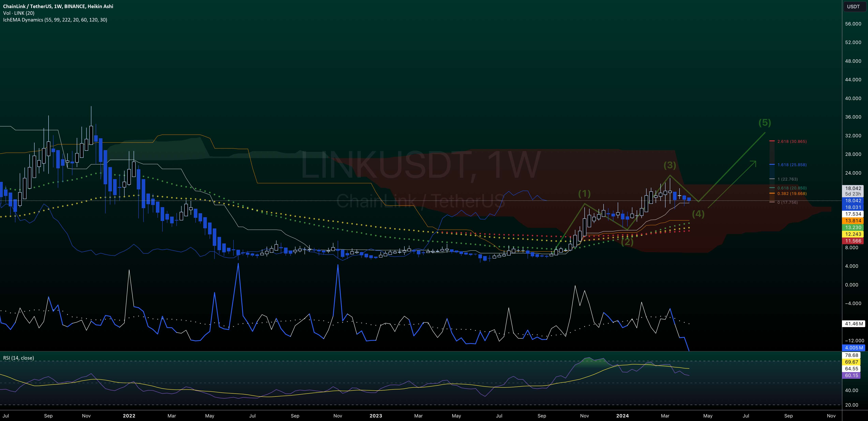Click the 1.618 (25.858) Fibonacci level label
868x421 pixels.
point(792,165)
